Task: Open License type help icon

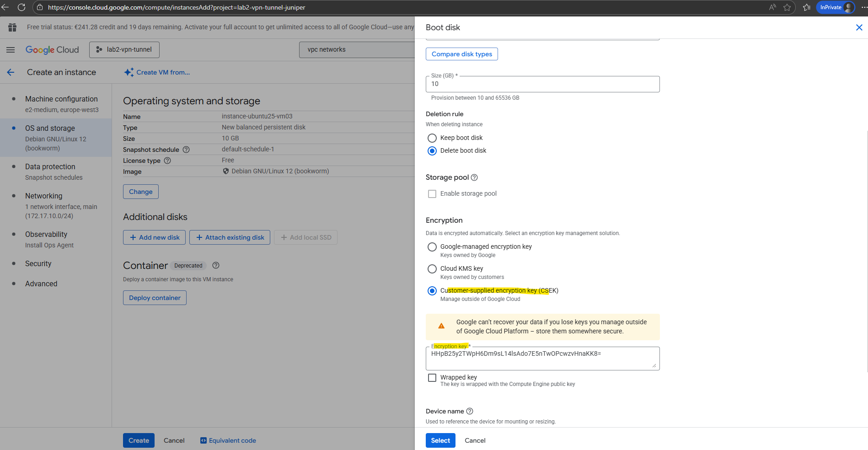Action: (167, 161)
